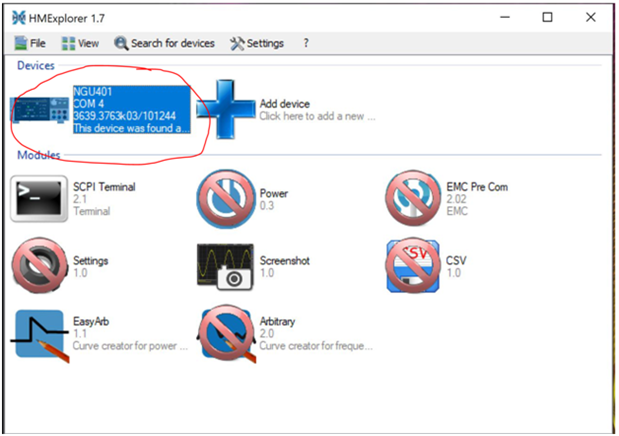Open the File menu
Viewport: 619px width, 436px height.
(30, 43)
